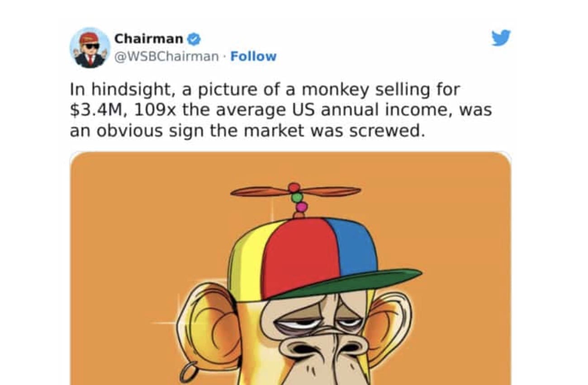Click the Follow link
Screen dimensions: 588x385
point(253,57)
